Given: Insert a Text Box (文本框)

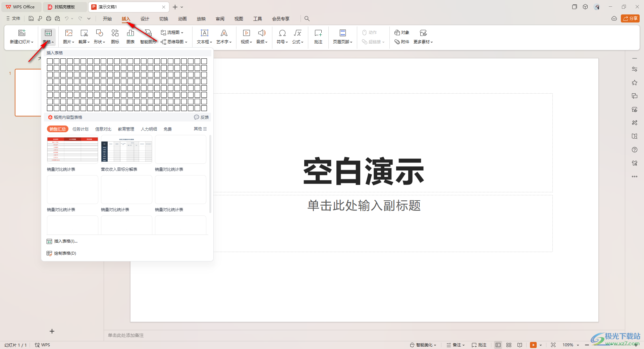Looking at the screenshot, I should point(204,37).
